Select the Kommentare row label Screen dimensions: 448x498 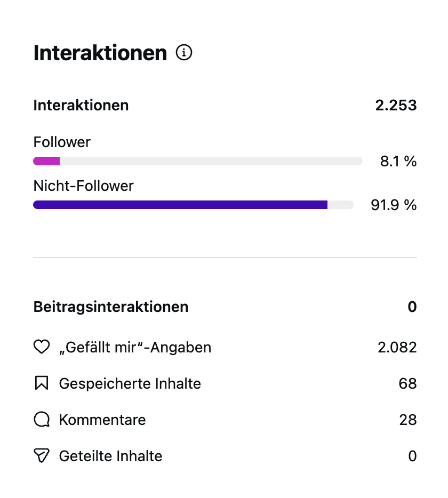click(102, 420)
